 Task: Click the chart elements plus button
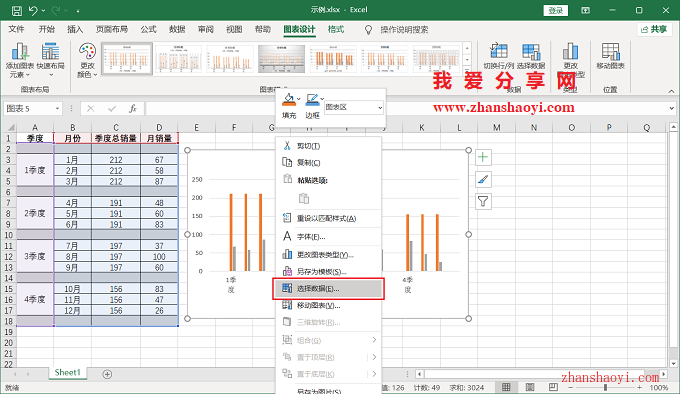tap(483, 157)
